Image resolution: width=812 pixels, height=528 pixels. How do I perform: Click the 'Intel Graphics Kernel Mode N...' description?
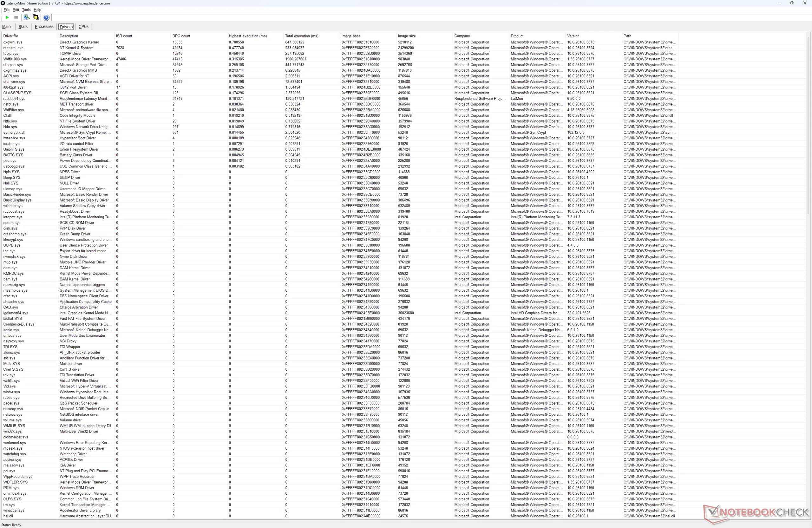[85, 313]
